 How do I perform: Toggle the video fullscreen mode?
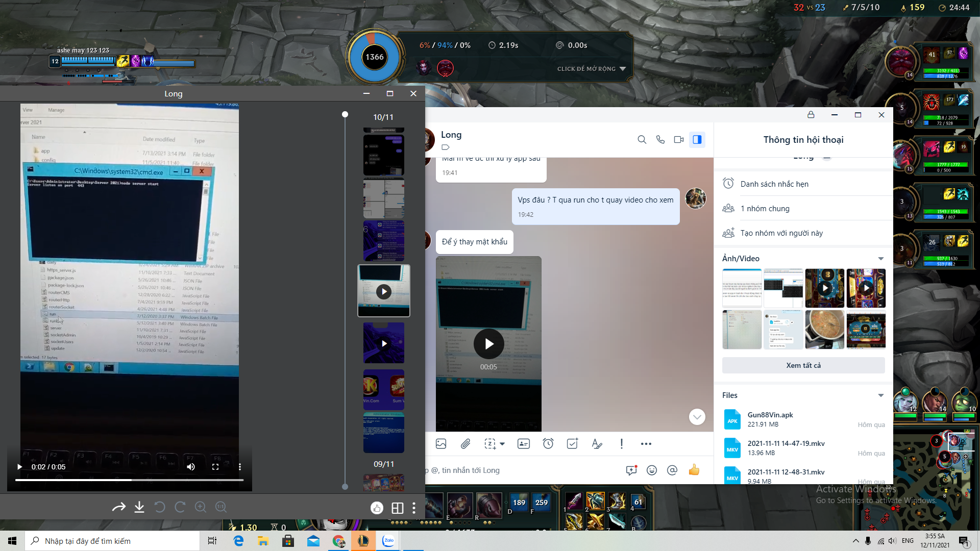click(x=215, y=467)
